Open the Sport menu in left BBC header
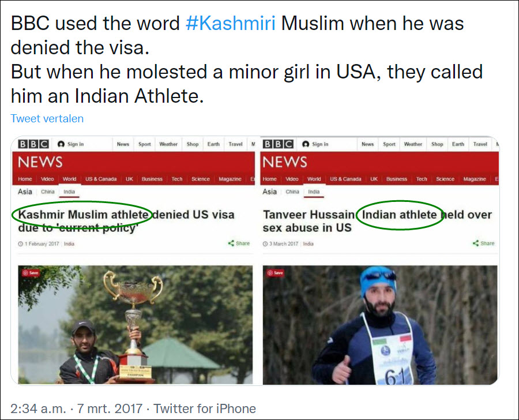This screenshot has width=519, height=420. [144, 144]
